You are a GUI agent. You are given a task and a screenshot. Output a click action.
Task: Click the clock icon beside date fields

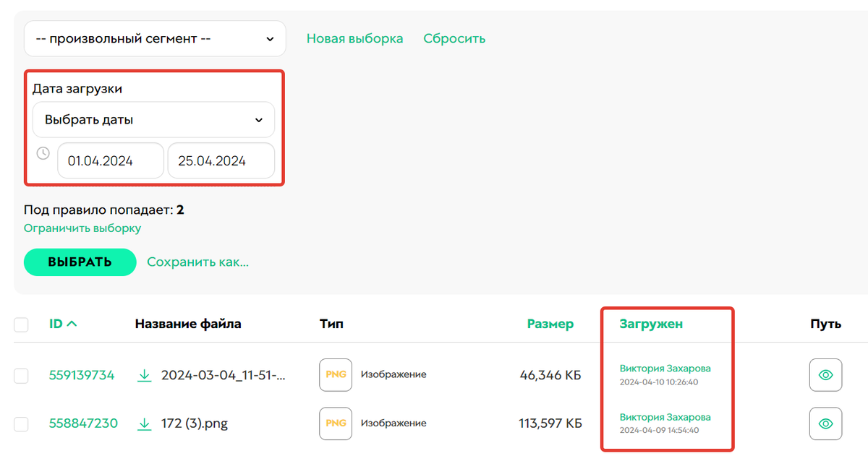click(43, 153)
